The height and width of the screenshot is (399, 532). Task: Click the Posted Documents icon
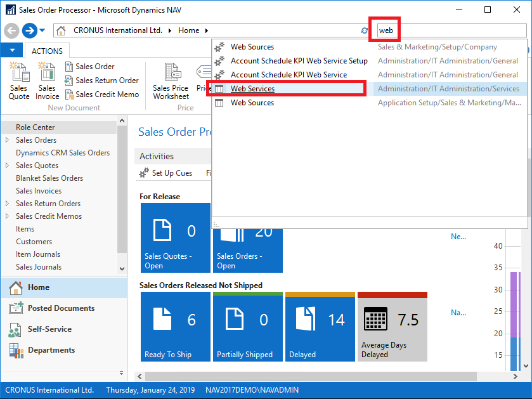(x=16, y=308)
